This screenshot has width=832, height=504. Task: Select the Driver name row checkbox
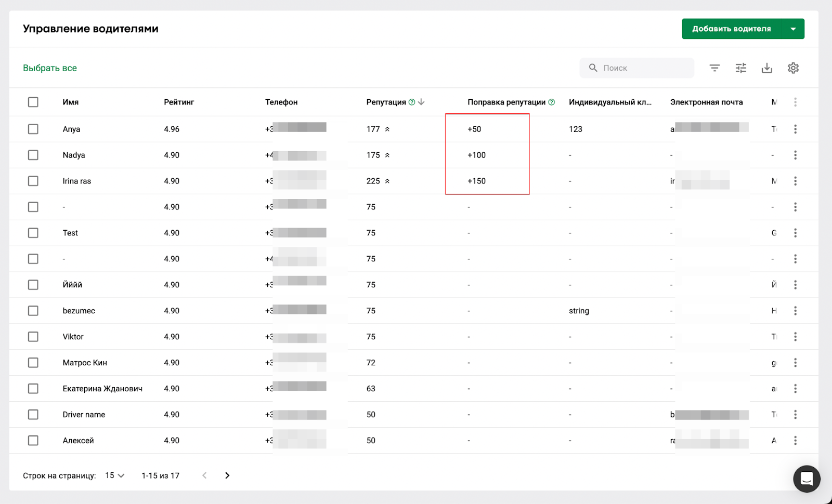[33, 415]
